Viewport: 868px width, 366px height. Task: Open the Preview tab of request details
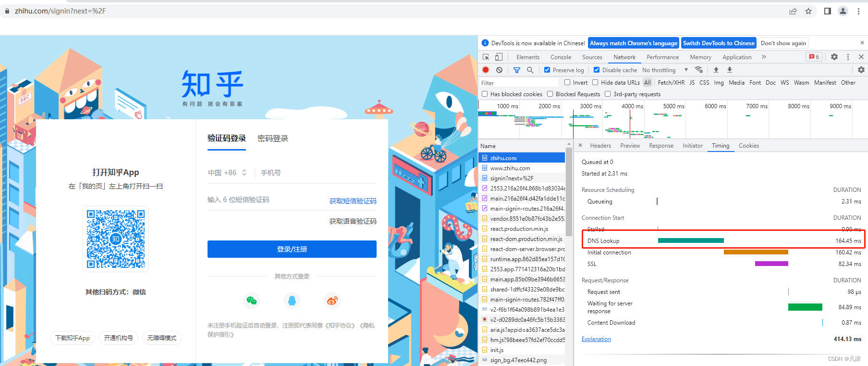[630, 145]
